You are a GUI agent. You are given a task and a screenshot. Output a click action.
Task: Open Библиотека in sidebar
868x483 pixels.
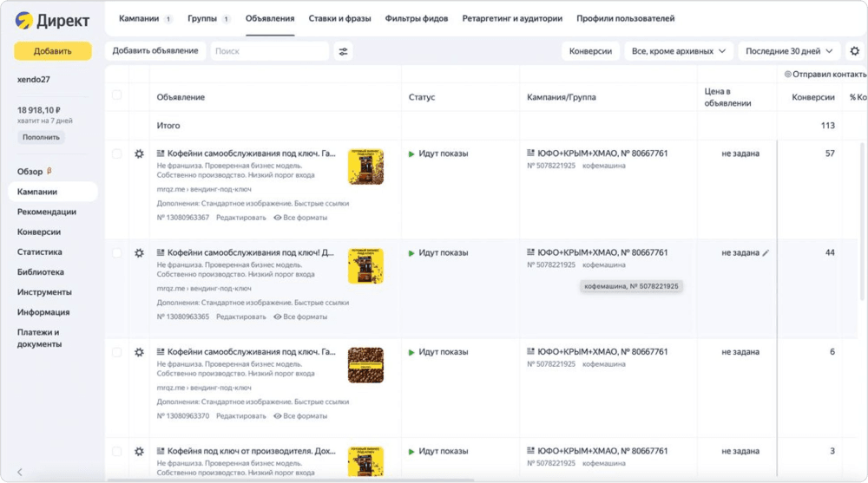41,271
